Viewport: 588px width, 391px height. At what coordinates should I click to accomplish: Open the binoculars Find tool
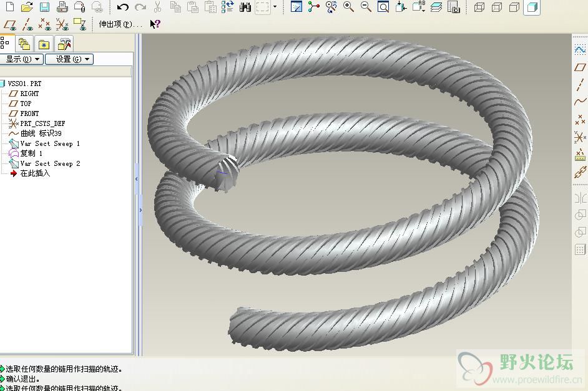[245, 7]
